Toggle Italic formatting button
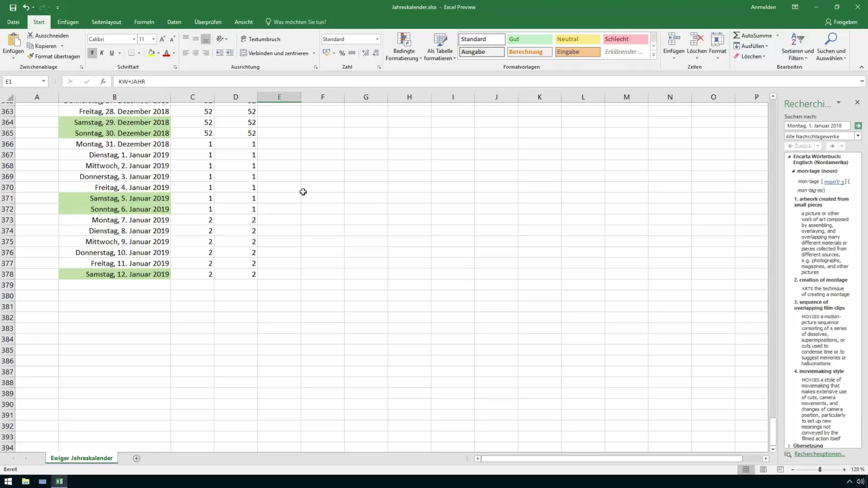This screenshot has width=868, height=488. (x=101, y=53)
